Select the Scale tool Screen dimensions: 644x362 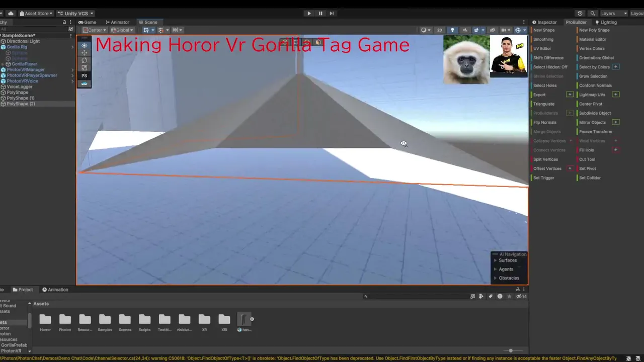pos(84,68)
